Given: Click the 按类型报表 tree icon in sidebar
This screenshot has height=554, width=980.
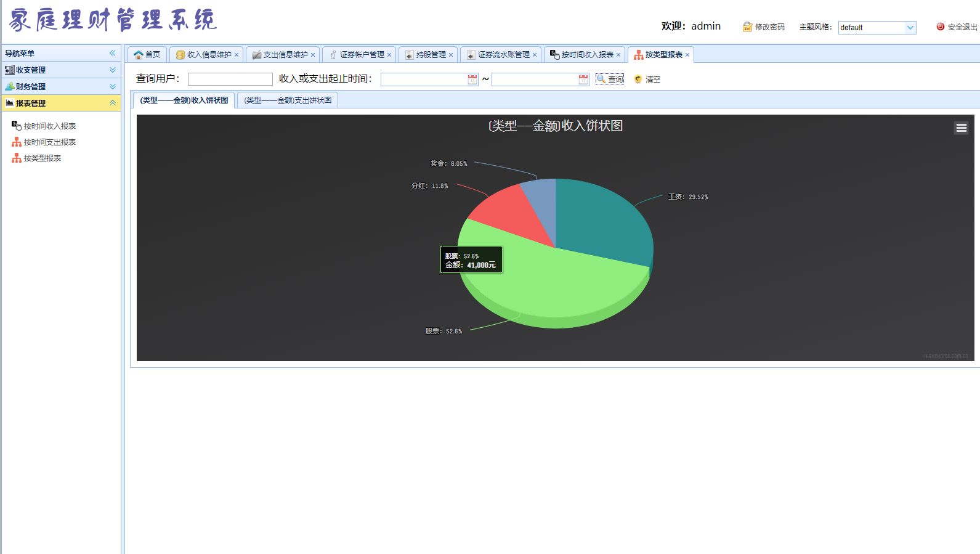Looking at the screenshot, I should (x=17, y=158).
